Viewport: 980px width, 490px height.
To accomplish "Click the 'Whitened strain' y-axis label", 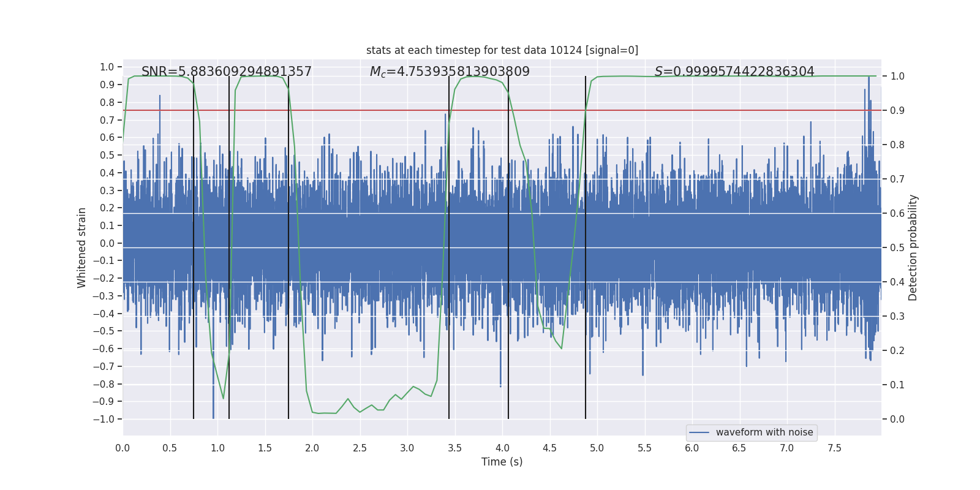I will [x=82, y=247].
